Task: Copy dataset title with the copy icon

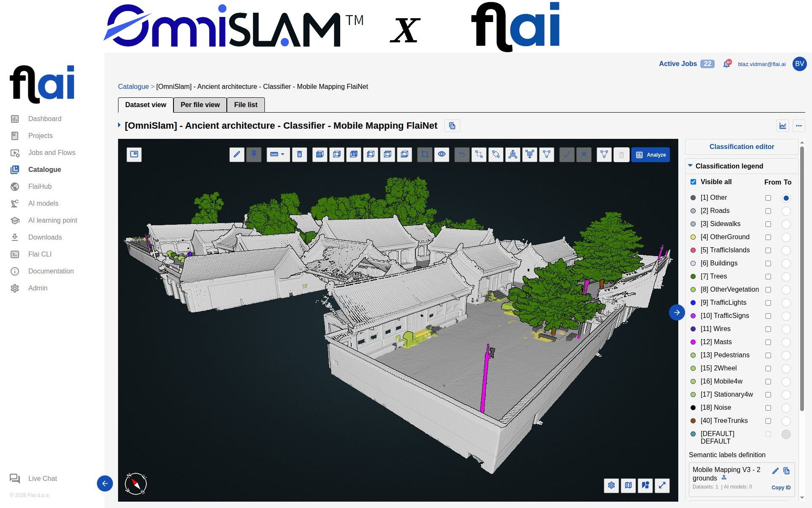Action: click(x=452, y=126)
